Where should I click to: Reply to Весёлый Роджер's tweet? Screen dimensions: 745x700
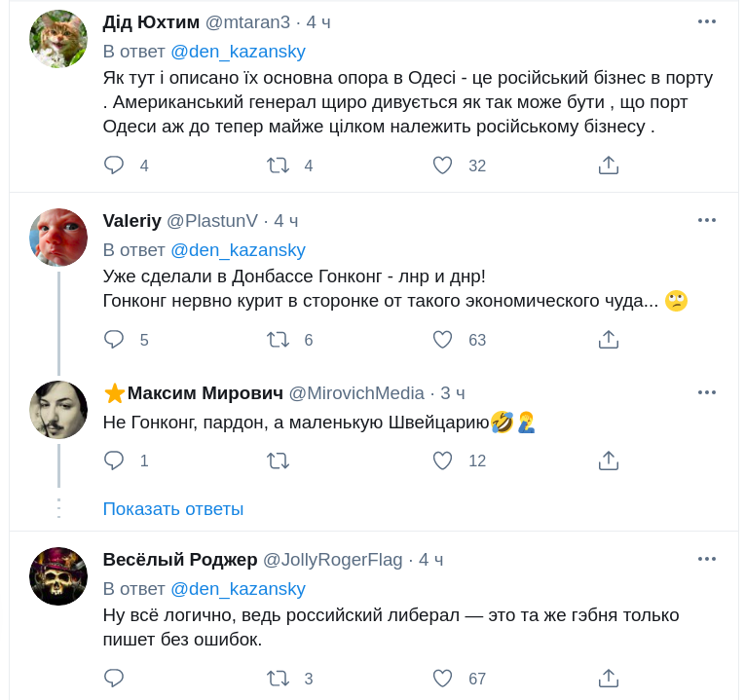114,679
